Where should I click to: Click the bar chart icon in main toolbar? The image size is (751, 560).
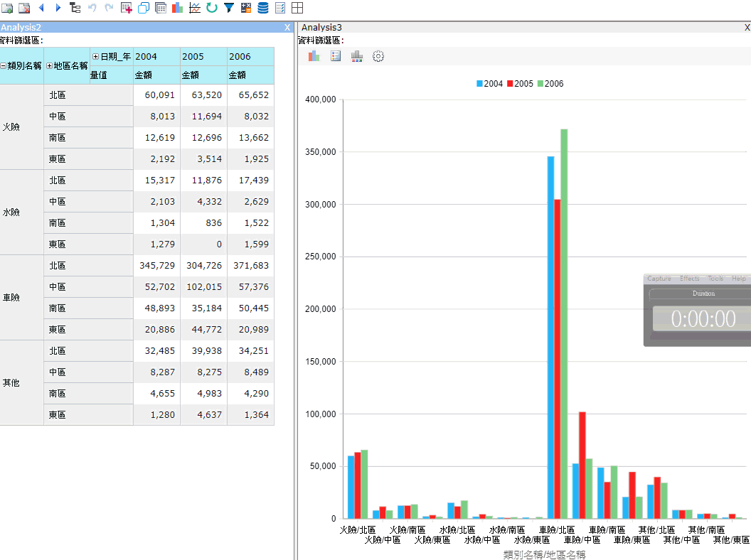tap(177, 8)
